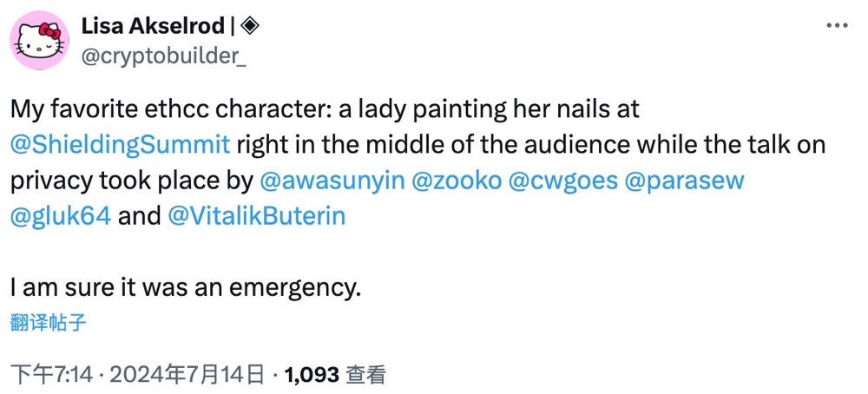
Task: Open the @VitalikButerin profile mention
Action: coord(255,215)
